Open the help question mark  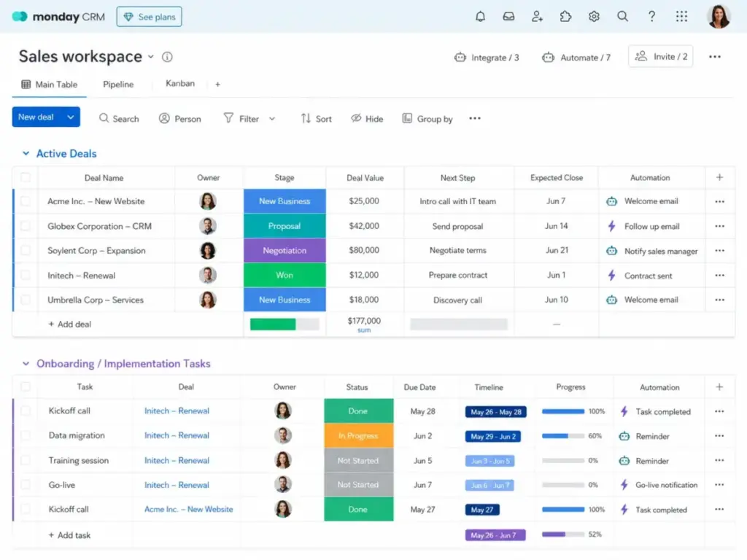(x=651, y=17)
